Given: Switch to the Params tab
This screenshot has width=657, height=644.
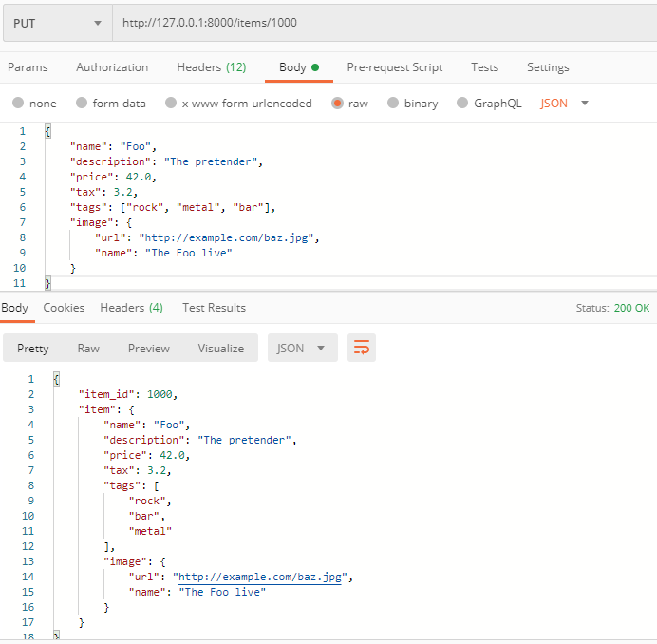Looking at the screenshot, I should pyautogui.click(x=28, y=67).
